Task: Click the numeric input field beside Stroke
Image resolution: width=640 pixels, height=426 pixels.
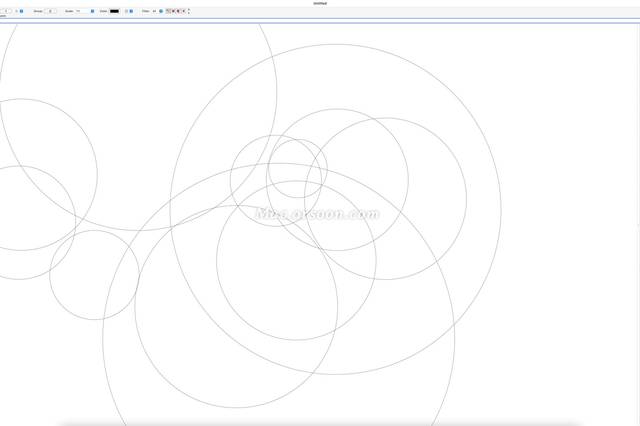Action: (x=50, y=11)
